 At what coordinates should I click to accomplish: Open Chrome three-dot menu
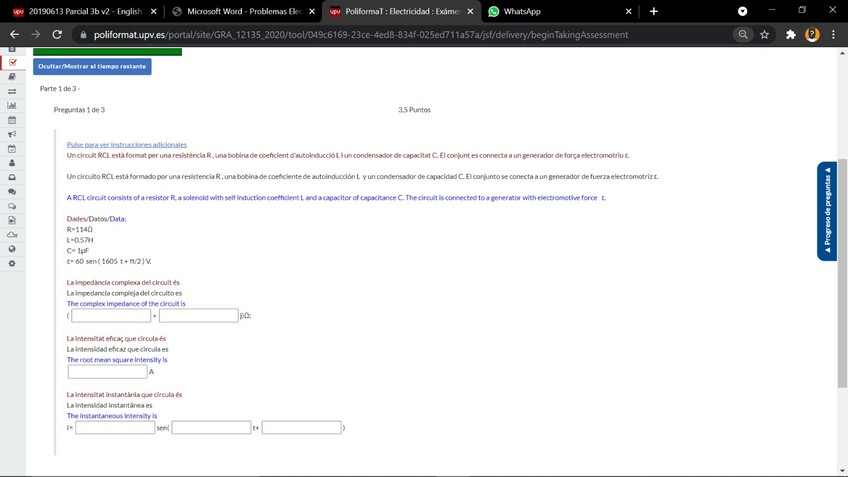[x=833, y=35]
